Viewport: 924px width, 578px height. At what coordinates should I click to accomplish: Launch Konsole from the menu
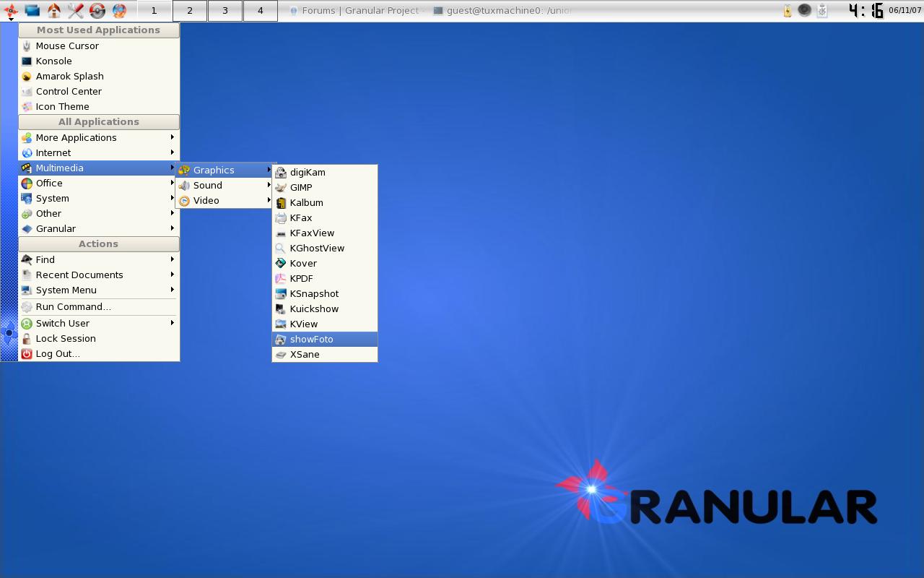tap(99, 61)
